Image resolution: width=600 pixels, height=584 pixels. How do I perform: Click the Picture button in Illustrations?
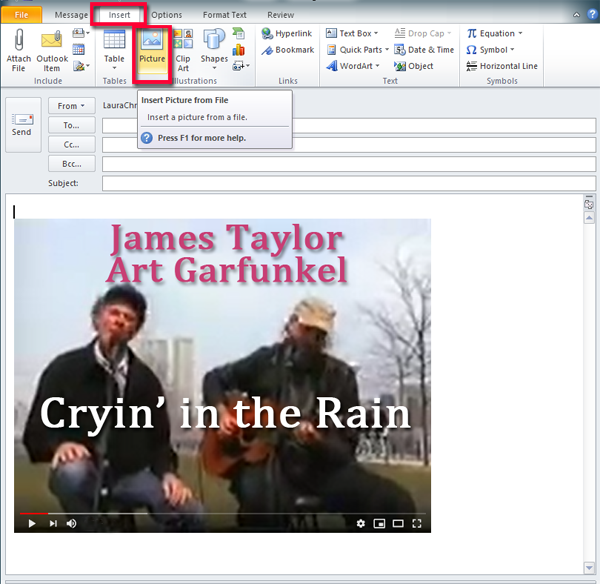pos(152,50)
